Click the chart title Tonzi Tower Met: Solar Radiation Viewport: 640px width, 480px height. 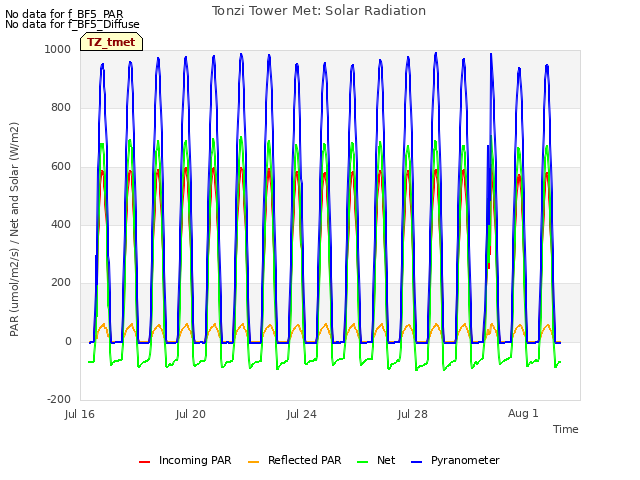tap(319, 11)
